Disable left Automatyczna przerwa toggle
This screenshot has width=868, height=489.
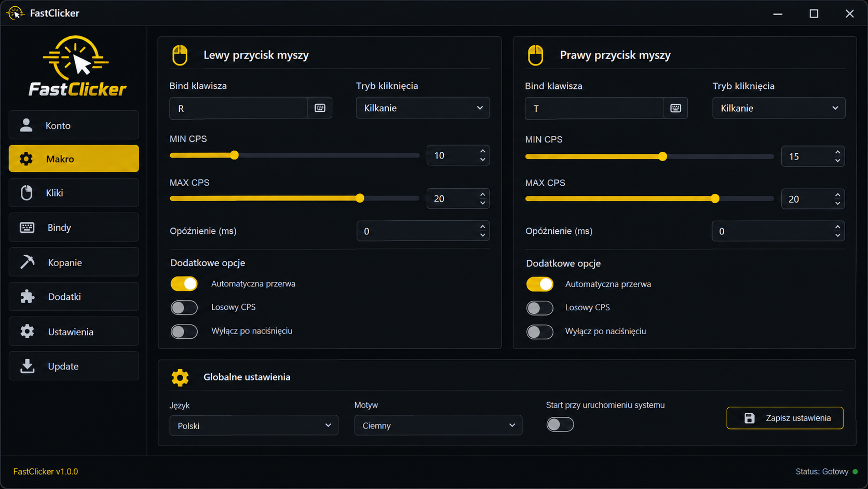click(x=184, y=284)
